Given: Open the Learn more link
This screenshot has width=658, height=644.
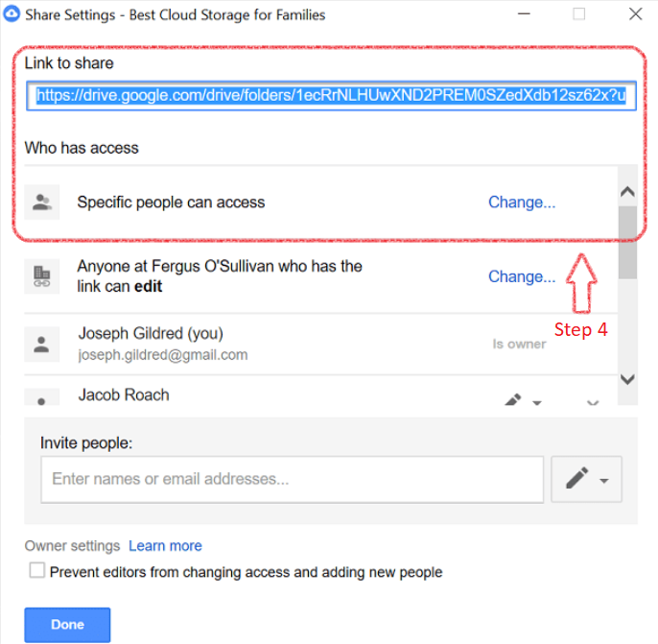Looking at the screenshot, I should [x=165, y=546].
